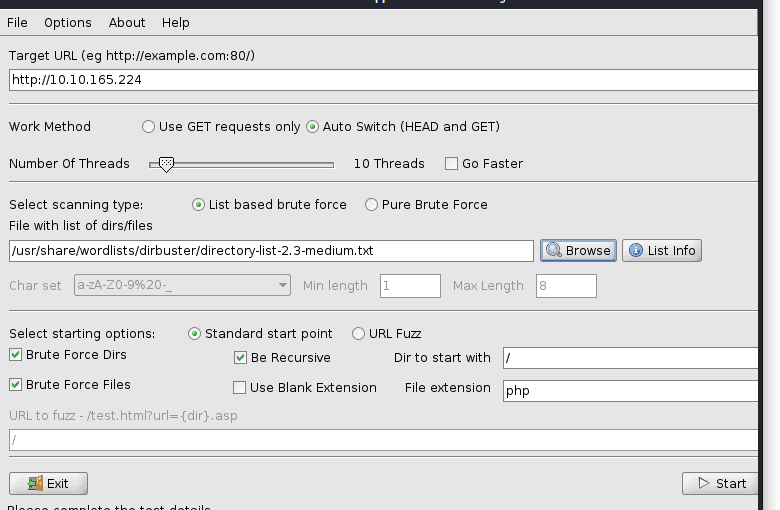Click the Select starting options label

tap(82, 334)
